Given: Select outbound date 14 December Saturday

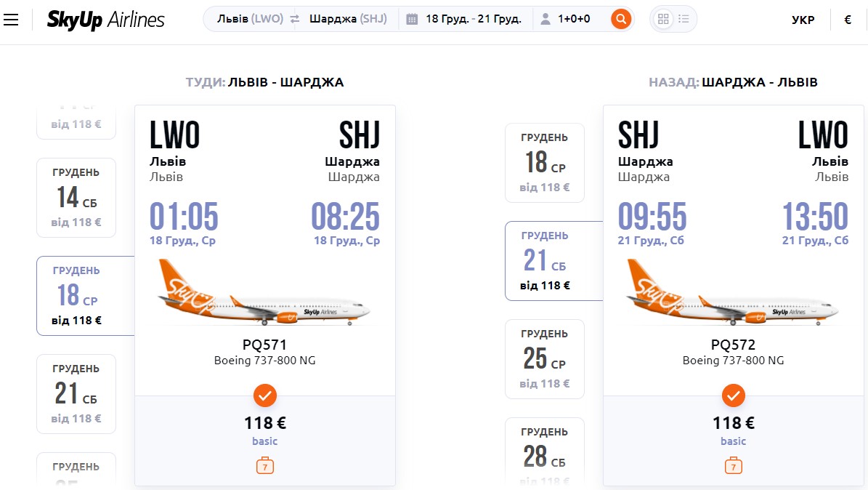Looking at the screenshot, I should point(76,198).
